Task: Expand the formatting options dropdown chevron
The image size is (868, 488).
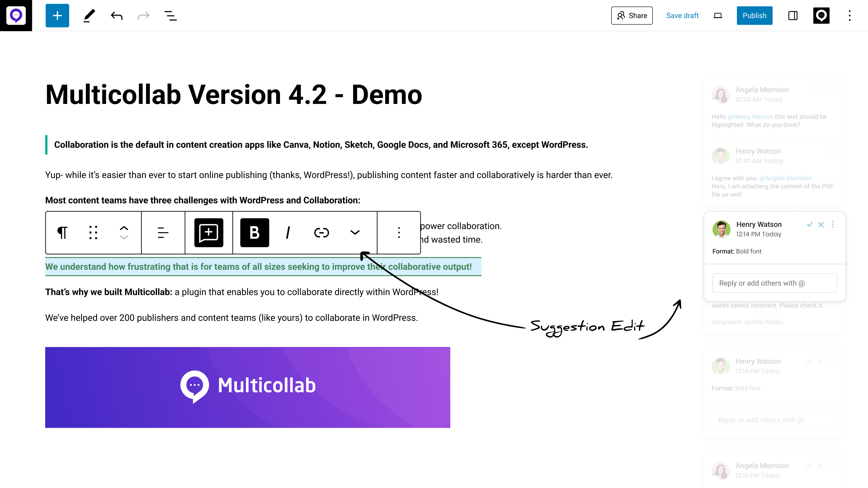Action: tap(354, 232)
